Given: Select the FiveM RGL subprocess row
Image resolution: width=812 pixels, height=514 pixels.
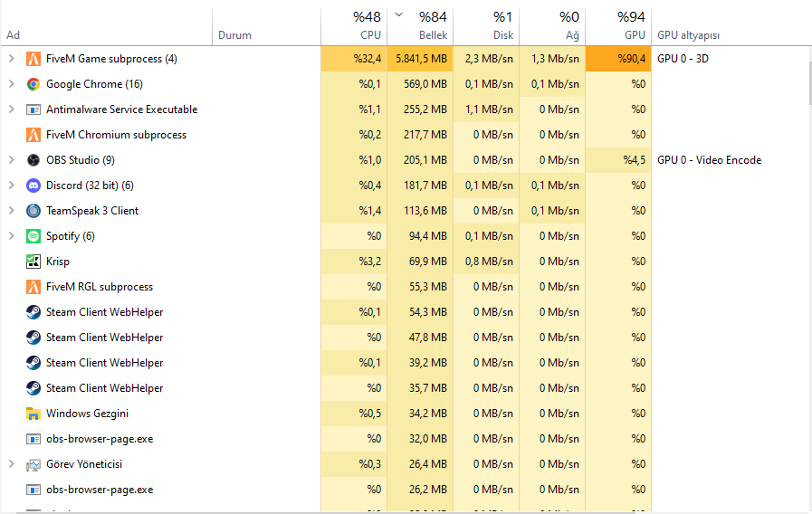Looking at the screenshot, I should [100, 287].
